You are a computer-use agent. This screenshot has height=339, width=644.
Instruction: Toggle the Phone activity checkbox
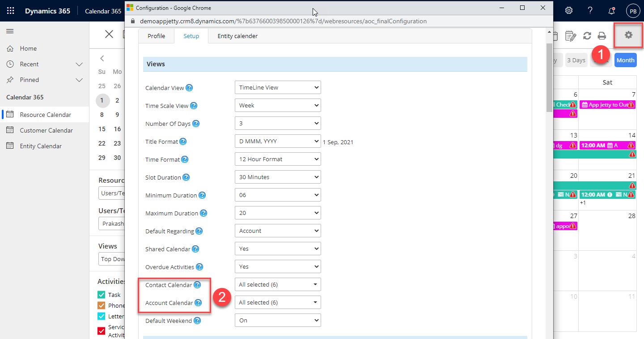(102, 305)
